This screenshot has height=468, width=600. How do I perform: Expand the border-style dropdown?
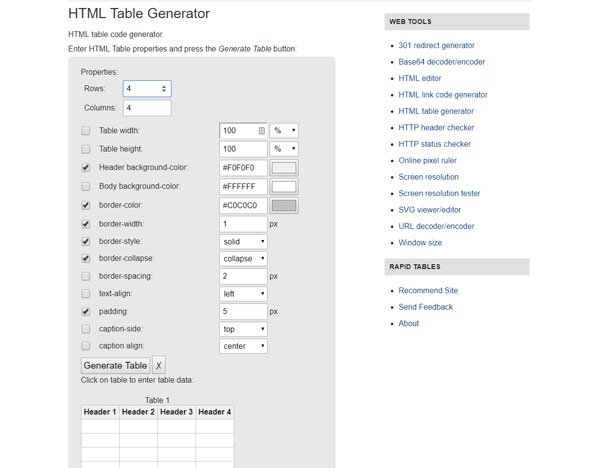pos(244,241)
